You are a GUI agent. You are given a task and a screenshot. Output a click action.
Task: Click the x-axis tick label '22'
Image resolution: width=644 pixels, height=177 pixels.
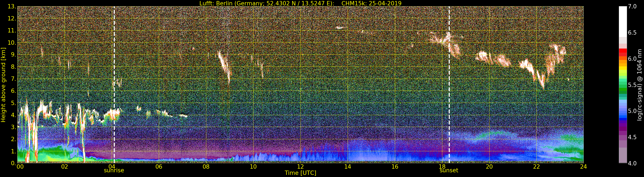coord(536,166)
